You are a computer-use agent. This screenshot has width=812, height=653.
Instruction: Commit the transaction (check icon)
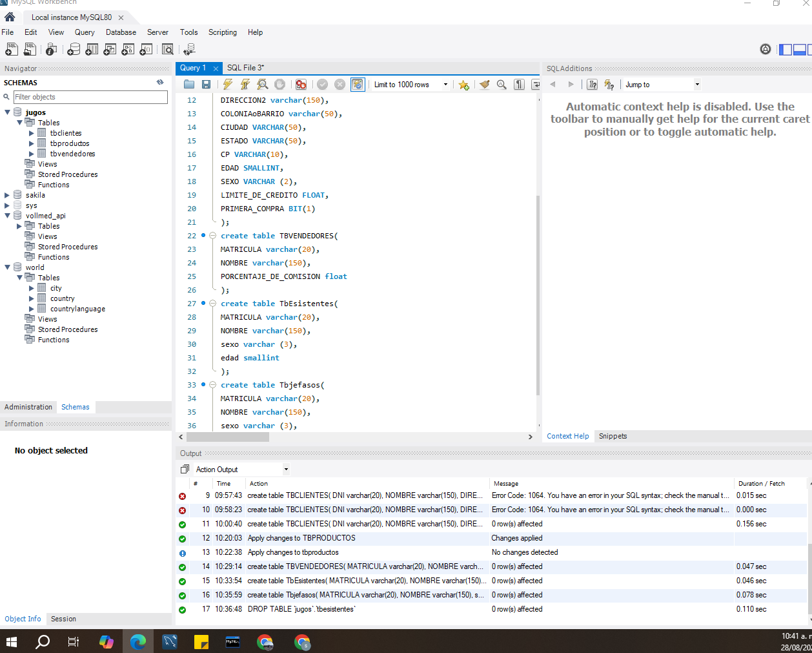click(323, 85)
